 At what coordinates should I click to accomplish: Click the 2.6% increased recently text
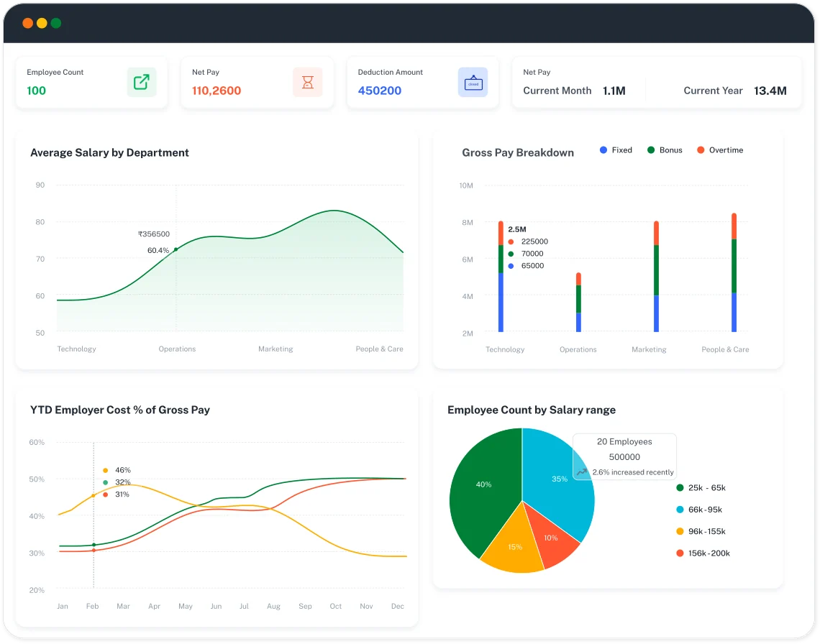(x=633, y=472)
